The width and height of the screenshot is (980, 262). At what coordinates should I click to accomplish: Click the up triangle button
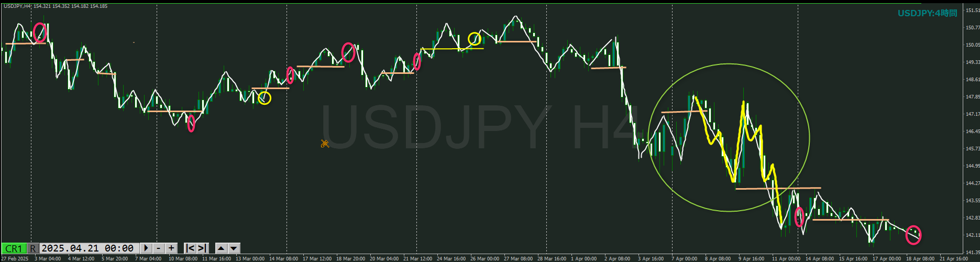coord(221,248)
